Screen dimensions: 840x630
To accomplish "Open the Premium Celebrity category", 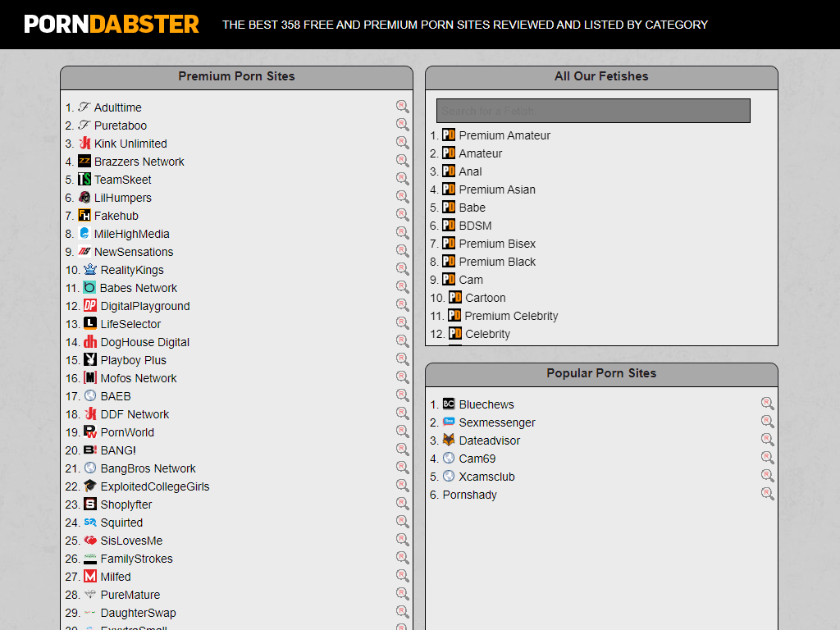I will pos(510,316).
